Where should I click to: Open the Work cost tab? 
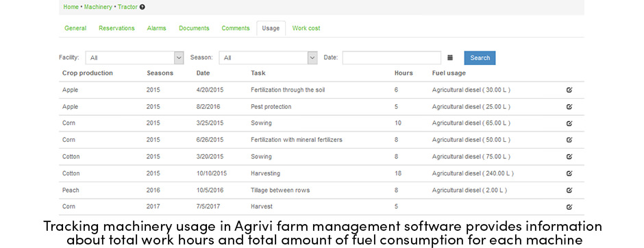pos(306,28)
